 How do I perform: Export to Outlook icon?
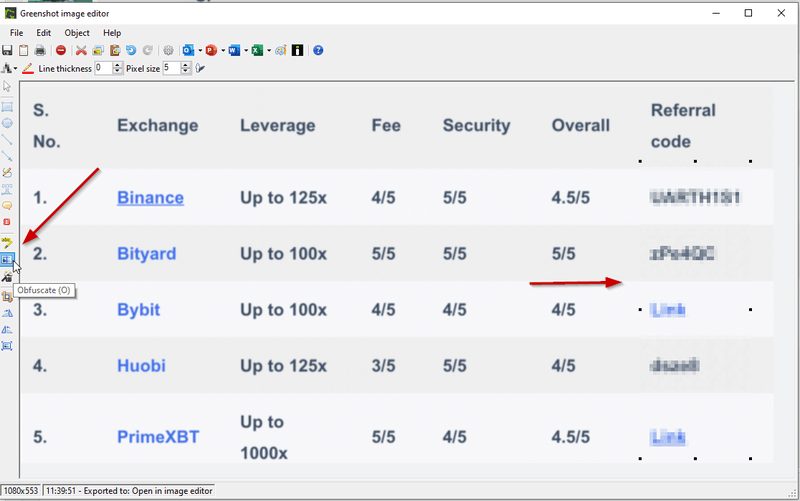point(188,51)
